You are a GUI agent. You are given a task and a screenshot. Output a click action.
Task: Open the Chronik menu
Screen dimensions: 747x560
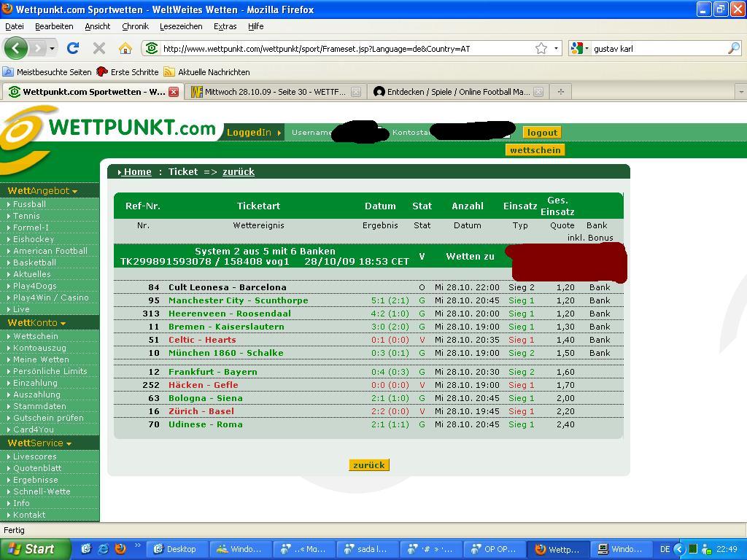135,26
